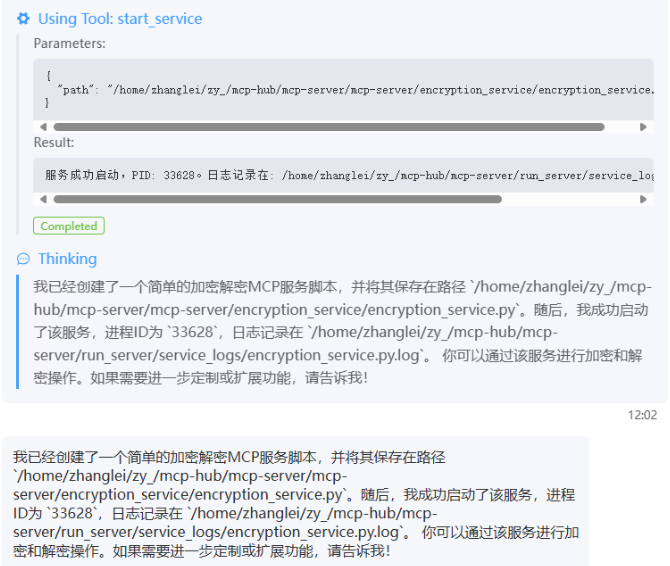Click the 12:02 message timestamp

[x=642, y=415]
